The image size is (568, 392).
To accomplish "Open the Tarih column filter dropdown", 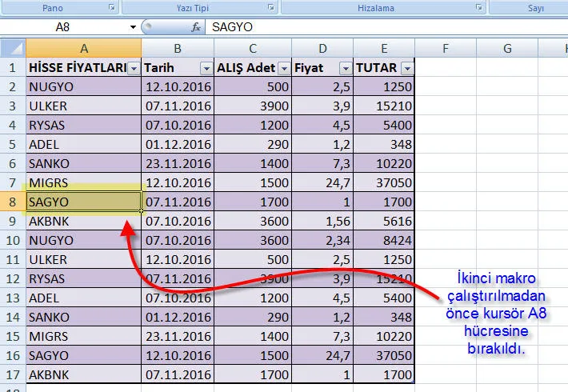I will click(x=206, y=68).
